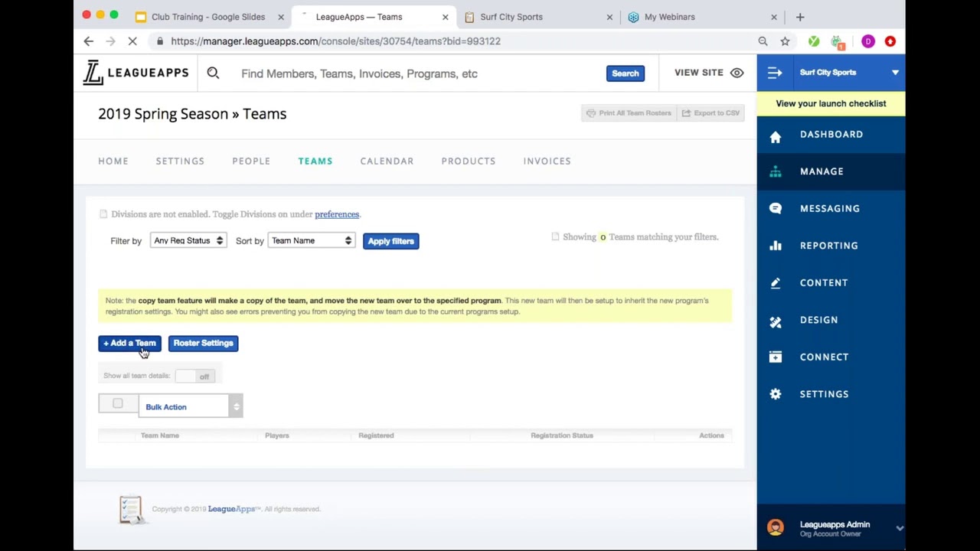Click the browser address bar URL

[x=336, y=41]
